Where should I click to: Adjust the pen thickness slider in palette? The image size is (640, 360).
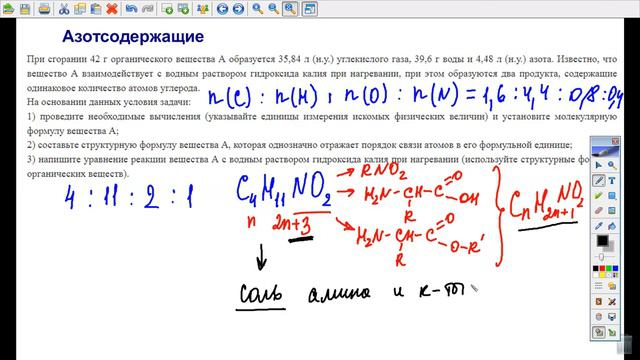click(602, 257)
